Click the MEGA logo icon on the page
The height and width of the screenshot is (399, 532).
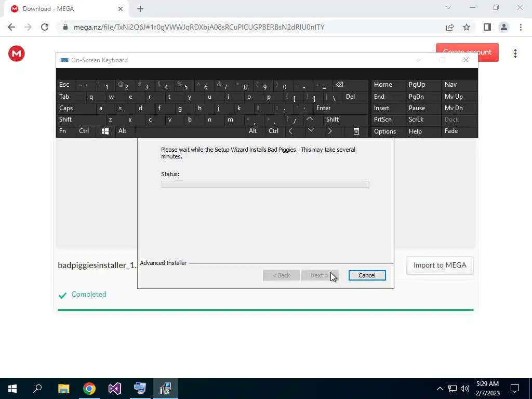(x=17, y=54)
